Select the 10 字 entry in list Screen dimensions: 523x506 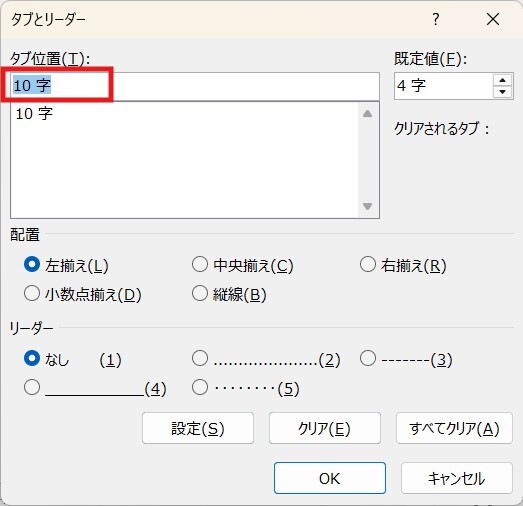coord(34,114)
